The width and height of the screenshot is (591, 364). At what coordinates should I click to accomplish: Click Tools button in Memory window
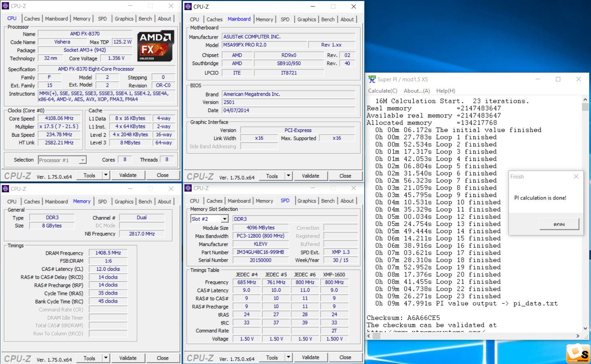(89, 358)
